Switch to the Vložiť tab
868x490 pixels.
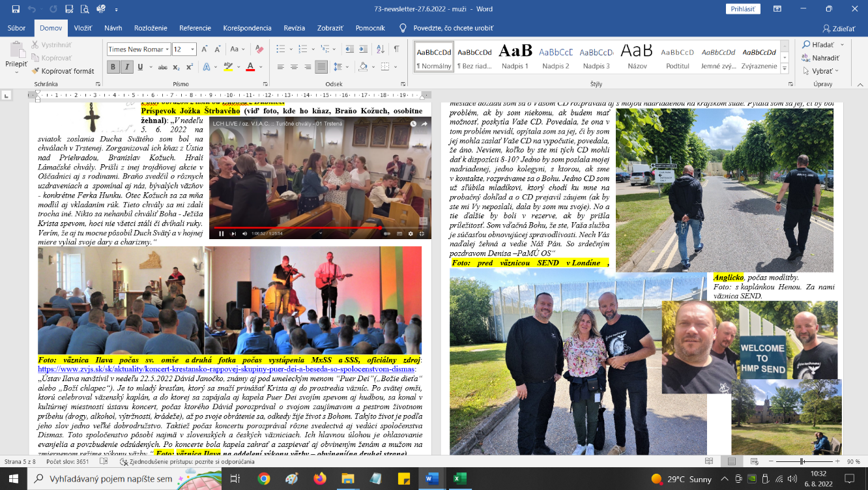point(83,28)
